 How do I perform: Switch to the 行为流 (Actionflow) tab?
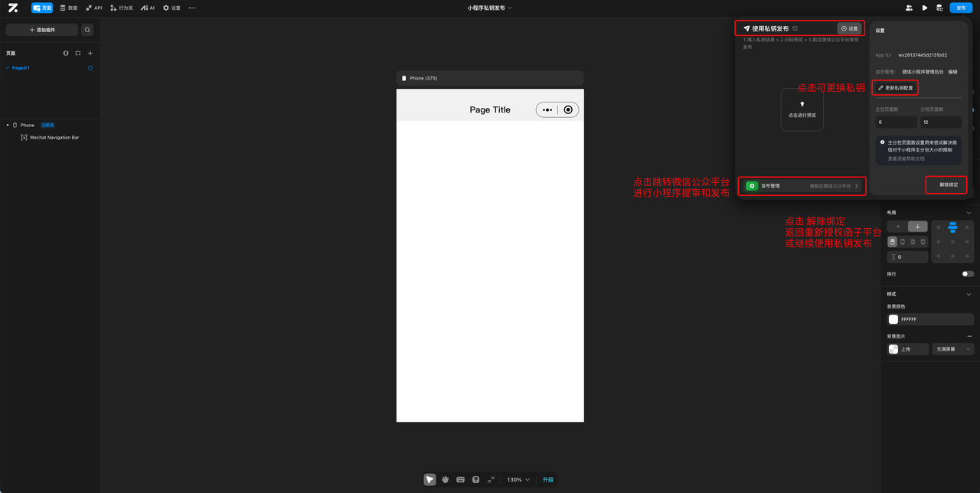tap(122, 8)
